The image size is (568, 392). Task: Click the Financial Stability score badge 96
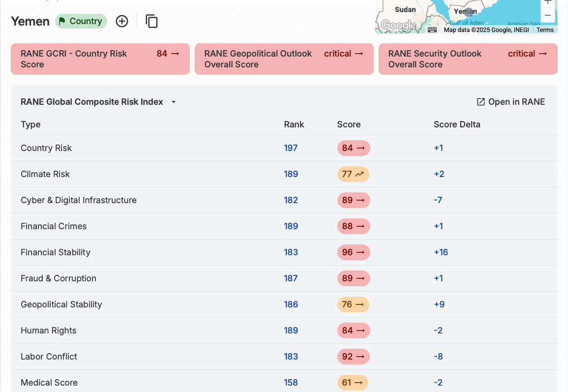[x=354, y=252]
